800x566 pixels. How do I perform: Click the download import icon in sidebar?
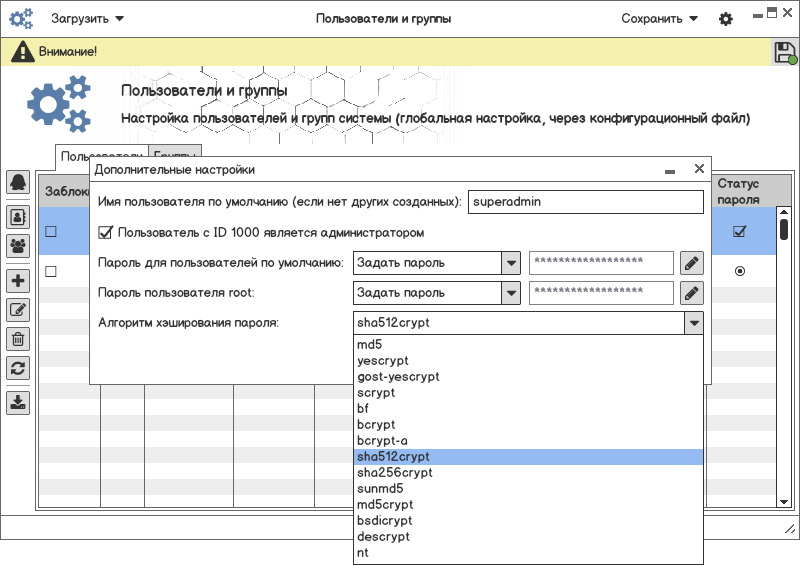[18, 403]
